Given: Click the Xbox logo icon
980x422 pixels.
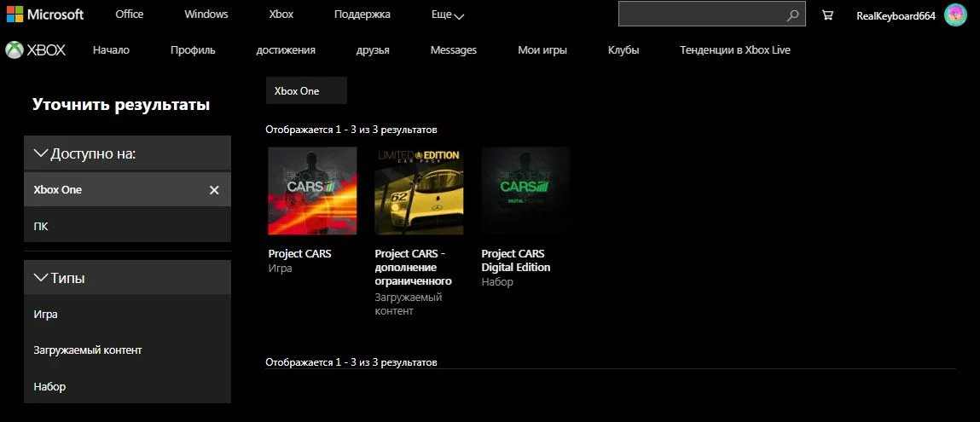Looking at the screenshot, I should click(14, 50).
